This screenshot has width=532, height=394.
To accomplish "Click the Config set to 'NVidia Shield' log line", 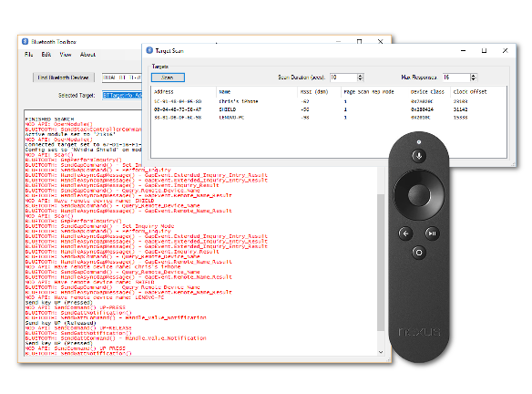I will (x=83, y=150).
